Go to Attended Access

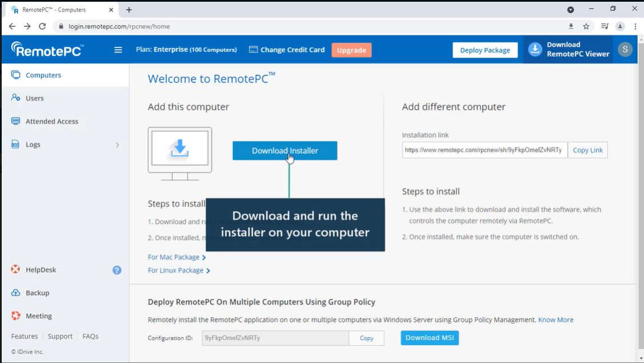(52, 121)
